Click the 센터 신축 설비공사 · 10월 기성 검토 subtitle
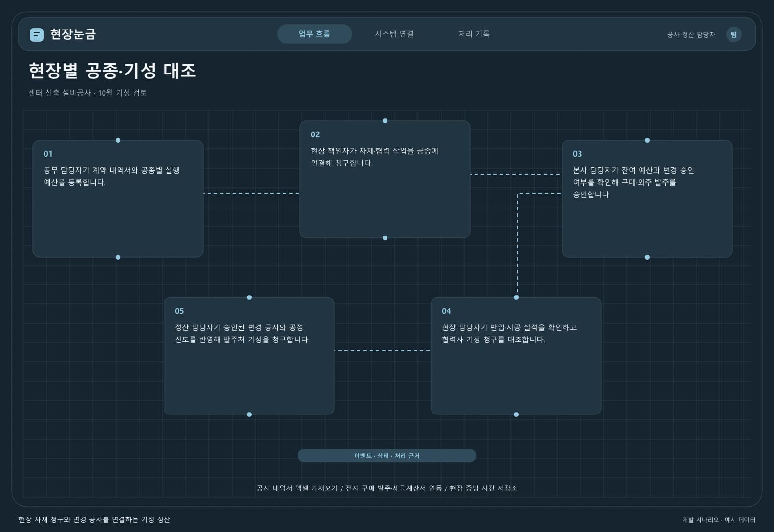Viewport: 774px width, 532px height. [x=88, y=93]
